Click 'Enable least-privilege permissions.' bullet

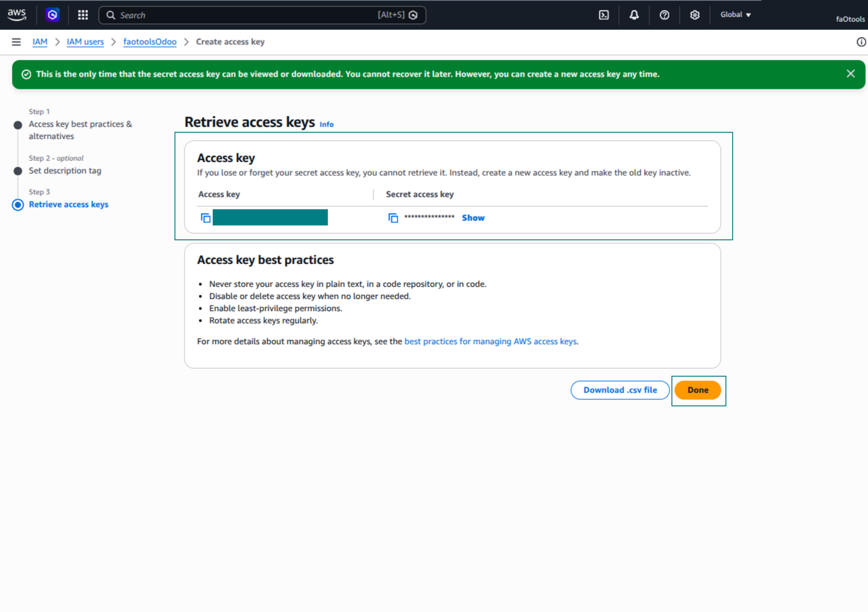(275, 308)
